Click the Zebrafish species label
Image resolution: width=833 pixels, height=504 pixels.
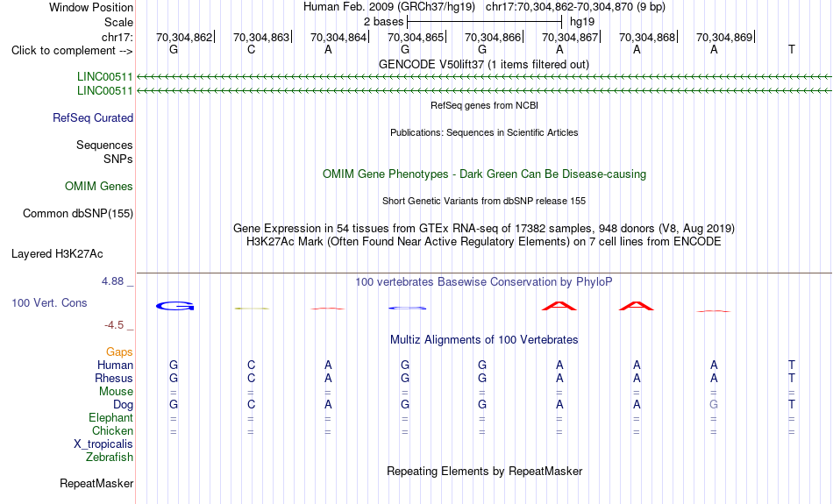110,457
